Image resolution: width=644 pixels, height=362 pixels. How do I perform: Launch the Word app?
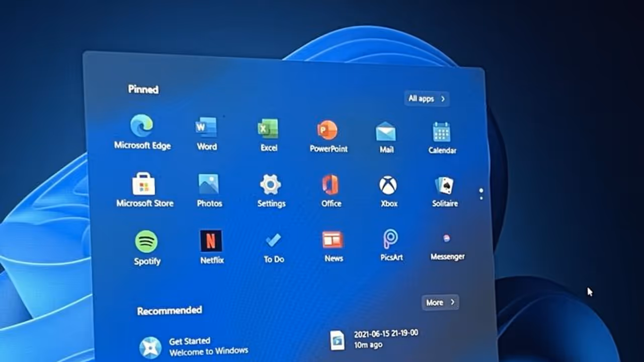[x=206, y=127]
